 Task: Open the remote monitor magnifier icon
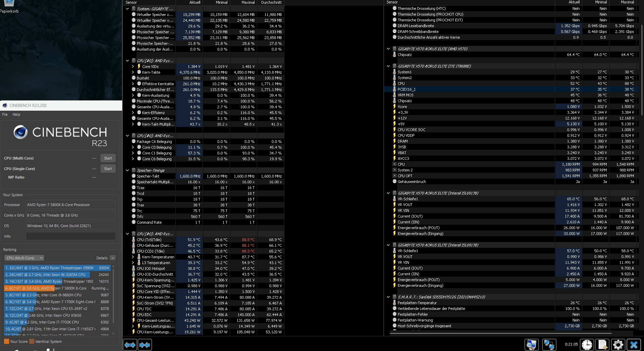tap(532, 345)
